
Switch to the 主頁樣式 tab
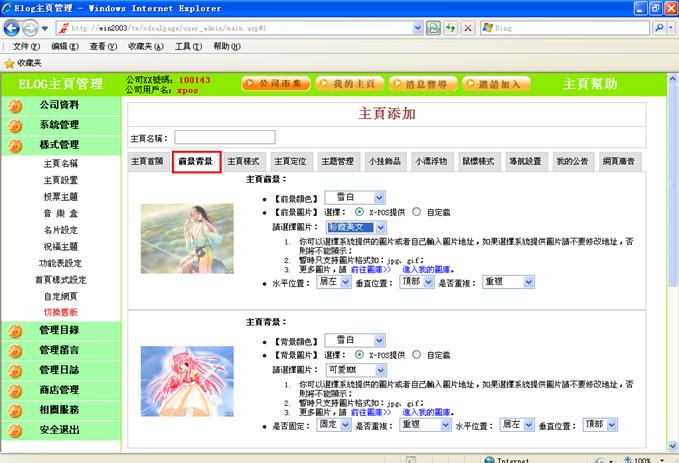point(243,160)
